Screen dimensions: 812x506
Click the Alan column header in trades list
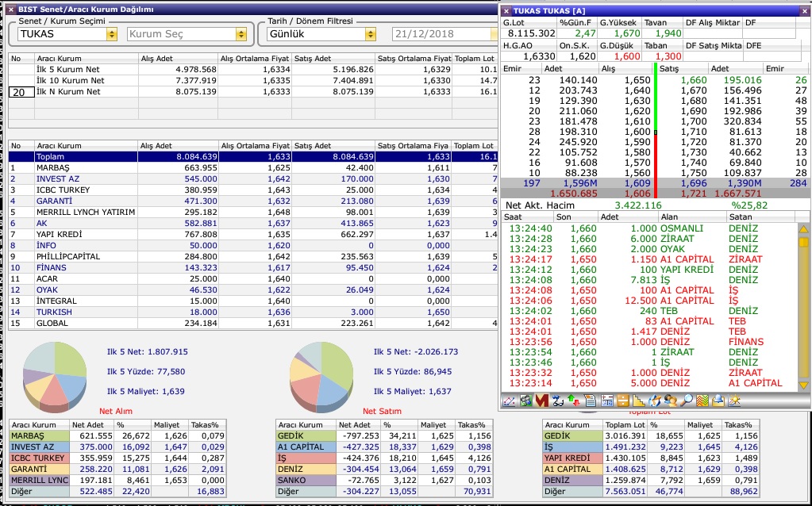click(x=692, y=217)
